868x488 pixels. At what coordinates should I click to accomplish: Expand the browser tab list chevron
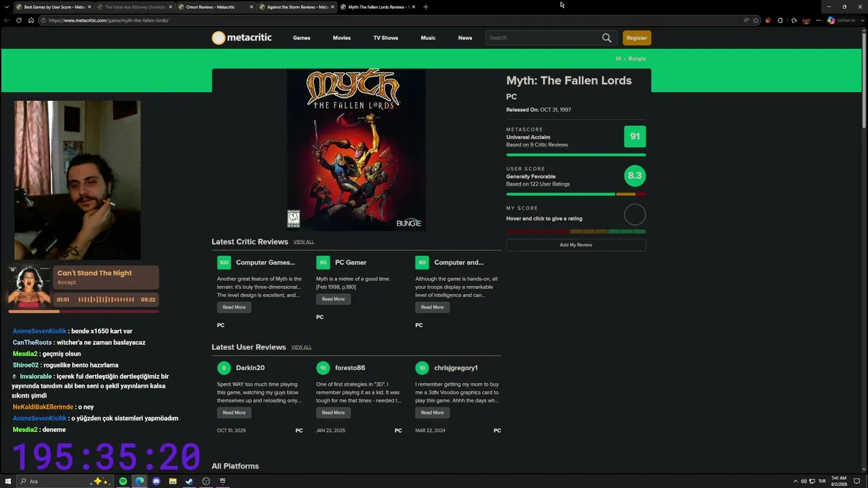(x=6, y=7)
